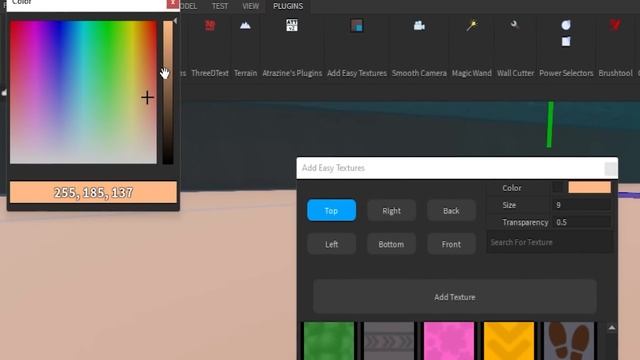Open the Terrain plugin
The height and width of the screenshot is (360, 640).
pyautogui.click(x=245, y=26)
